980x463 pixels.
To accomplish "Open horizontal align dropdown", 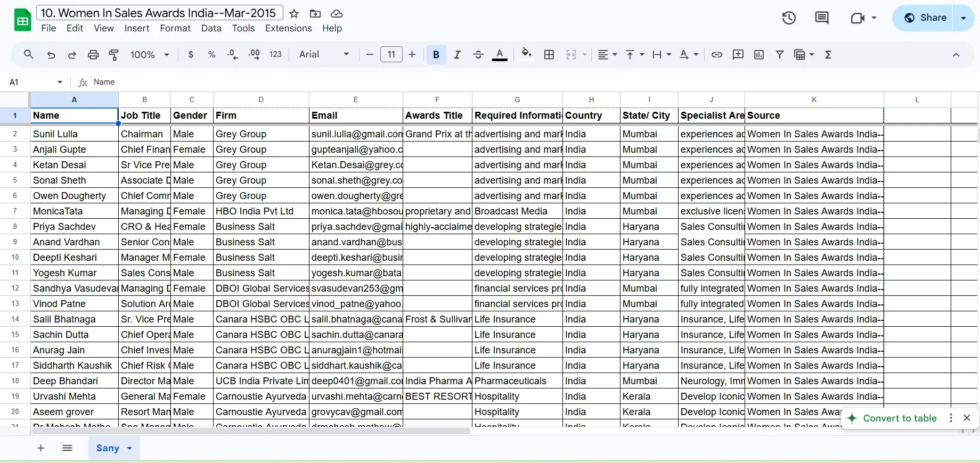I will tap(607, 54).
